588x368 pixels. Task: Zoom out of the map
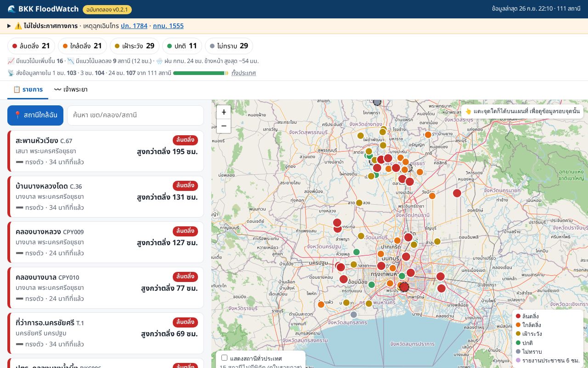pos(224,126)
